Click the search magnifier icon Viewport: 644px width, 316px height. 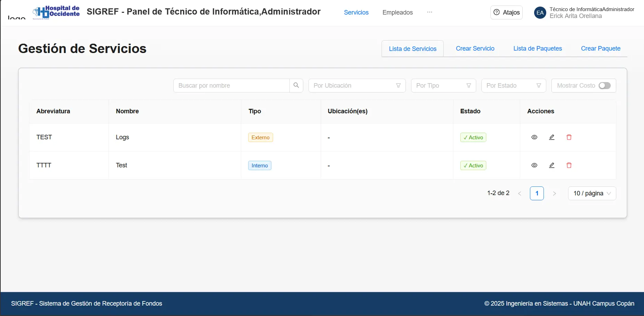[x=296, y=86]
